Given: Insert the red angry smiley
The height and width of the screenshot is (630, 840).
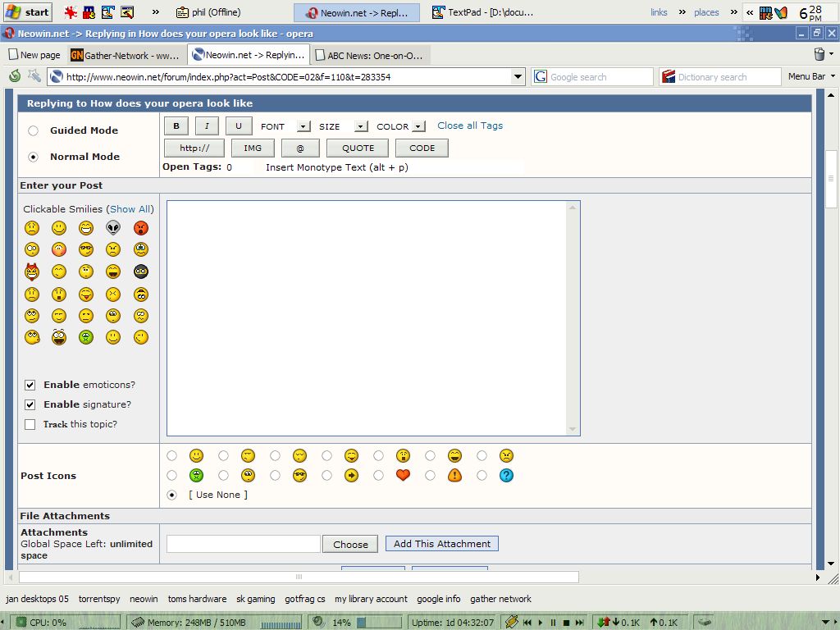Looking at the screenshot, I should [x=141, y=228].
